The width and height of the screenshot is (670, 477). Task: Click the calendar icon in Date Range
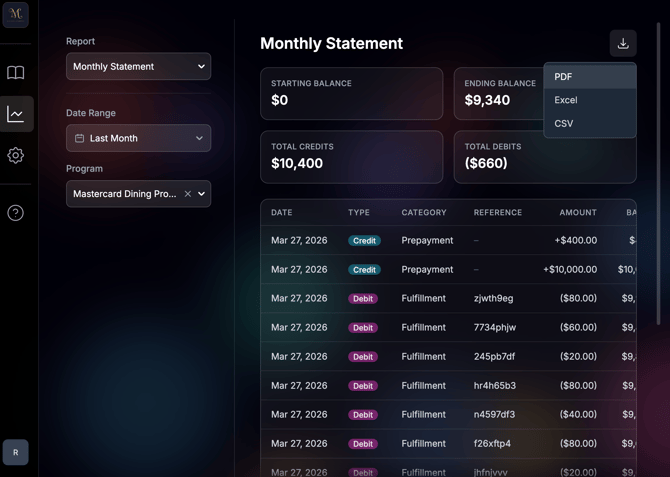click(80, 138)
